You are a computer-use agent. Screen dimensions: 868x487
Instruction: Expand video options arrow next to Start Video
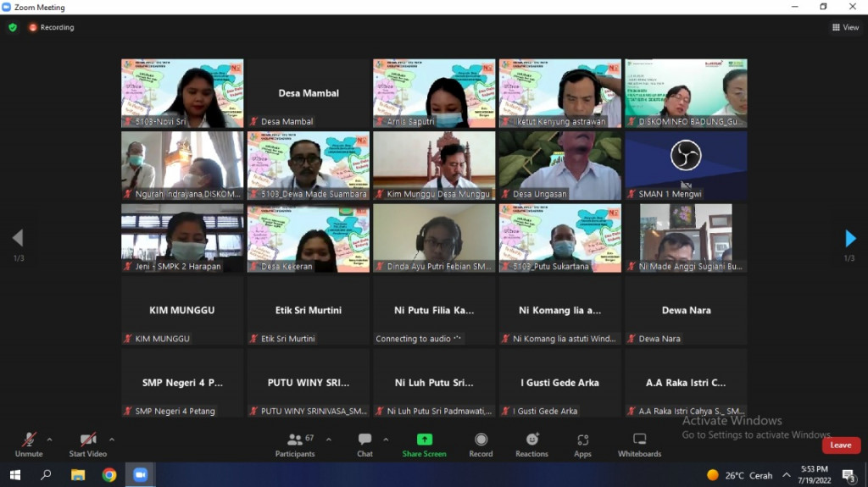tap(111, 440)
